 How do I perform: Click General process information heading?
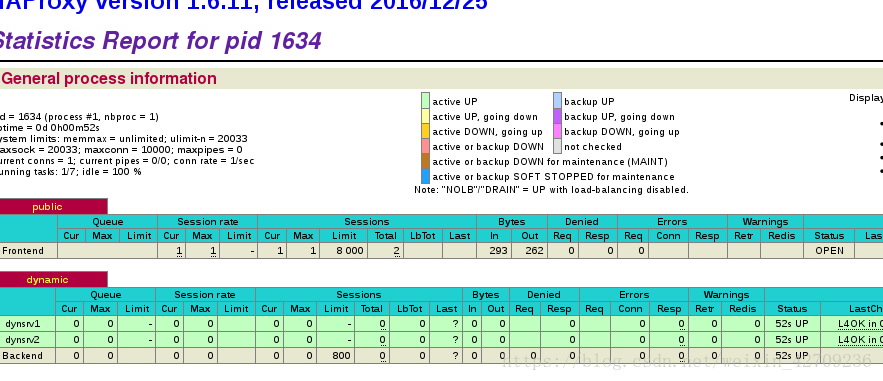coord(109,78)
